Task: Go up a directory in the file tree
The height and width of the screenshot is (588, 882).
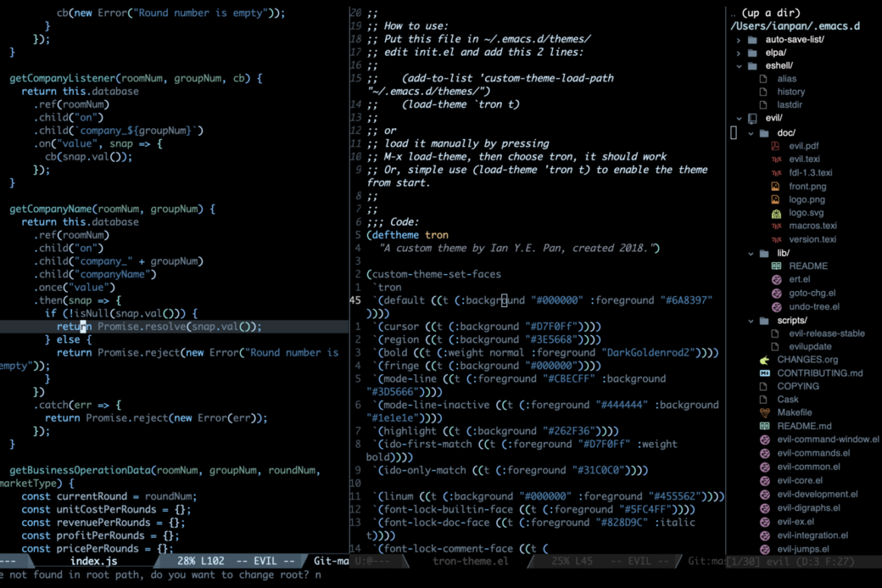Action: 764,13
